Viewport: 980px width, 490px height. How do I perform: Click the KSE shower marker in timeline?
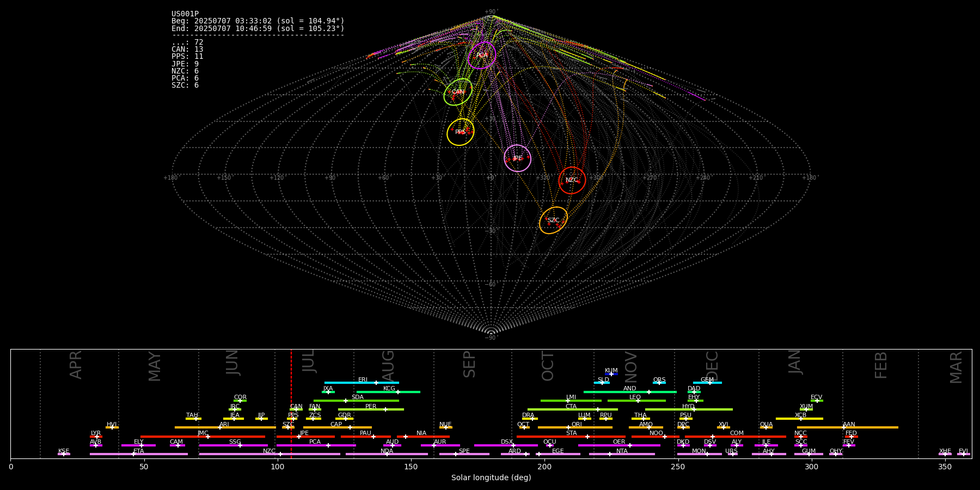click(64, 454)
